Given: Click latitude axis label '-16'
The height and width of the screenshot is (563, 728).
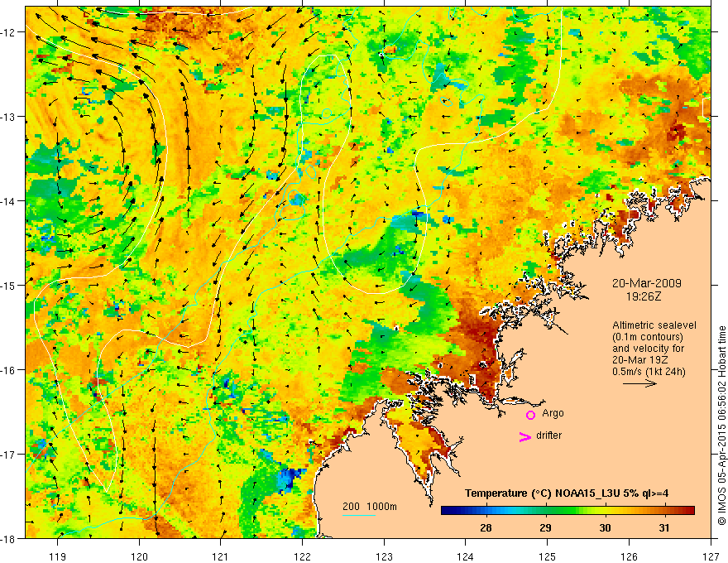Looking at the screenshot, I should click(9, 370).
